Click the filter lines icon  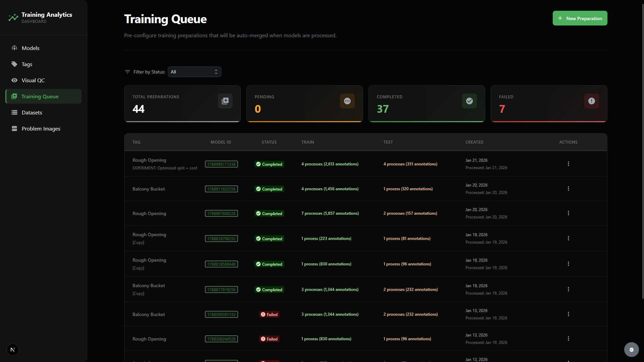click(128, 72)
